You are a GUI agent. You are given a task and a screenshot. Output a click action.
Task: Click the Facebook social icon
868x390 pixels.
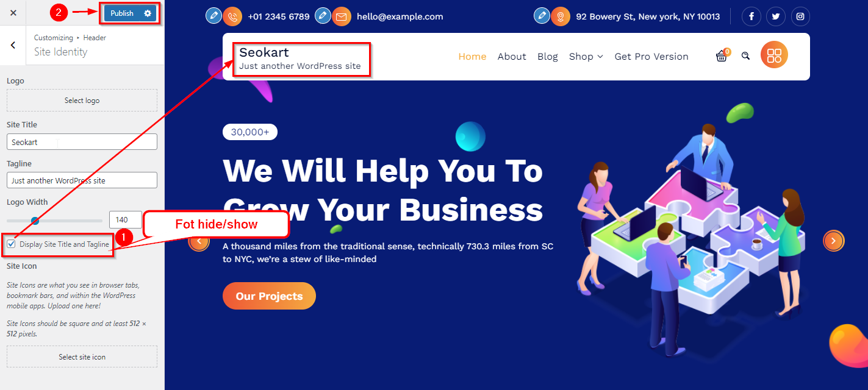click(751, 16)
